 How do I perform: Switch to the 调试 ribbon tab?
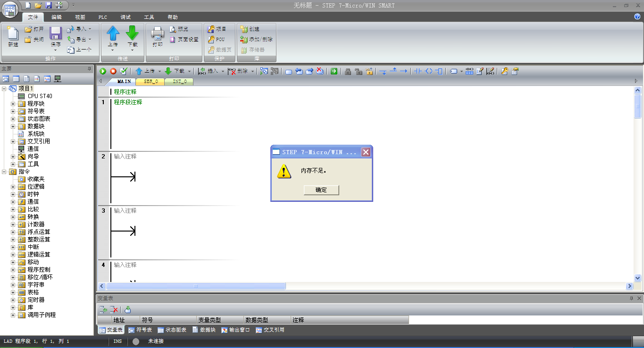[125, 17]
